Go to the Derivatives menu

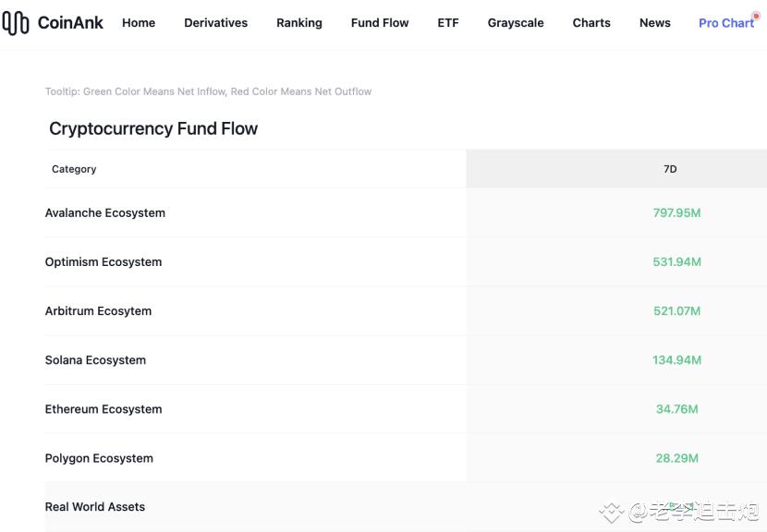[215, 23]
